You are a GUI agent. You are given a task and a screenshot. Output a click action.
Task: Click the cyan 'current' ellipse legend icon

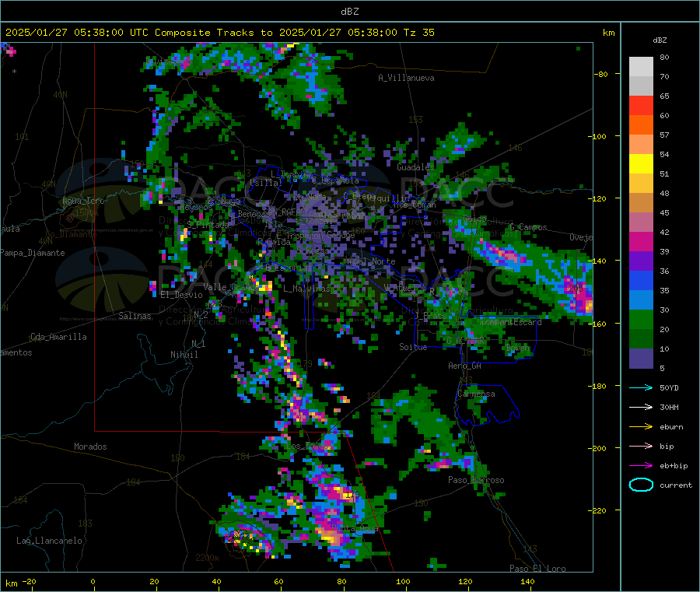[x=641, y=485]
